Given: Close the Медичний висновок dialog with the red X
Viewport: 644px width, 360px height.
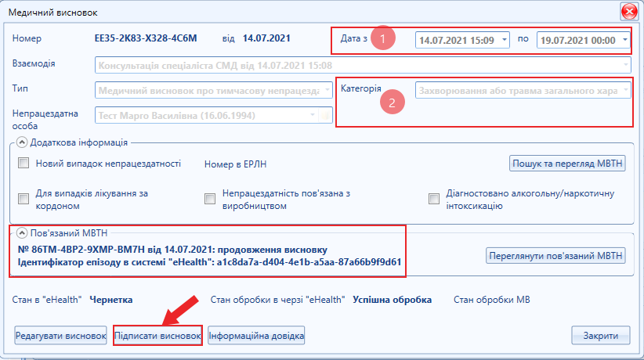Looking at the screenshot, I should (629, 12).
